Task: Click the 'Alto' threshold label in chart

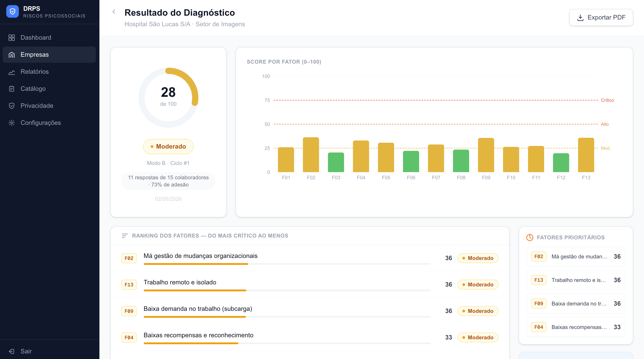Action: pos(605,124)
